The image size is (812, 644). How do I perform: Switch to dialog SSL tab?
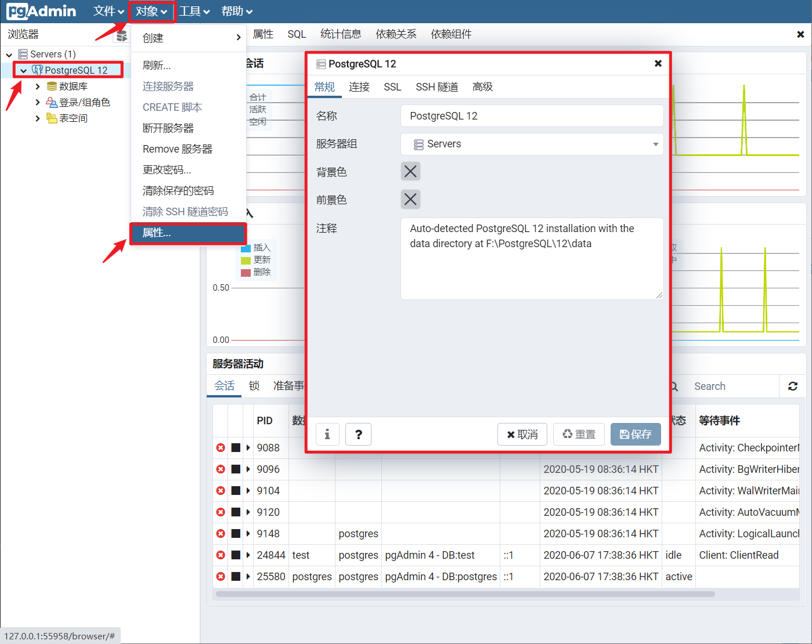pyautogui.click(x=392, y=87)
